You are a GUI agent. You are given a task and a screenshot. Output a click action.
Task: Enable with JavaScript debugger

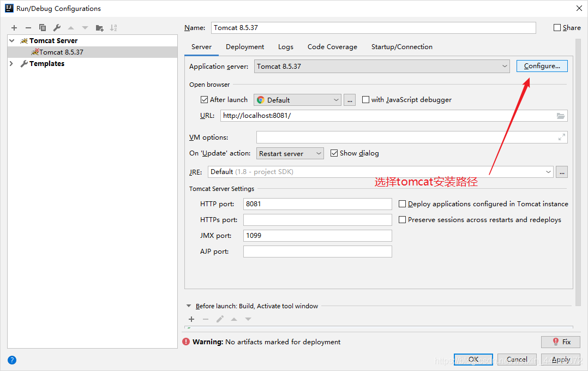pyautogui.click(x=365, y=100)
